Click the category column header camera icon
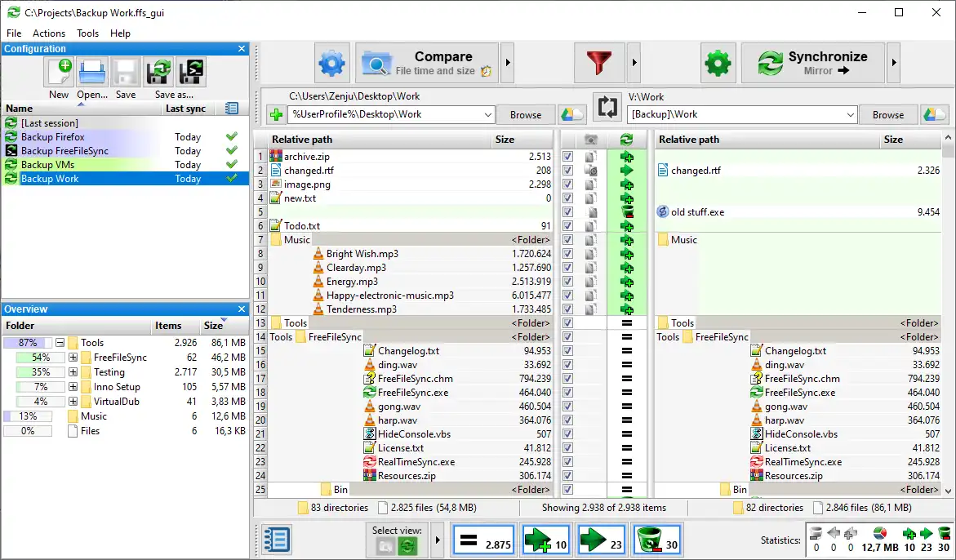 [590, 140]
